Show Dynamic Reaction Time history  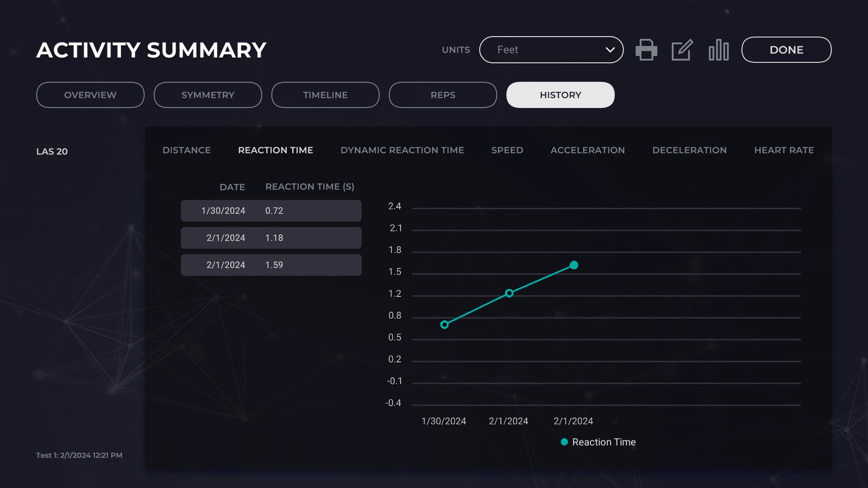402,150
